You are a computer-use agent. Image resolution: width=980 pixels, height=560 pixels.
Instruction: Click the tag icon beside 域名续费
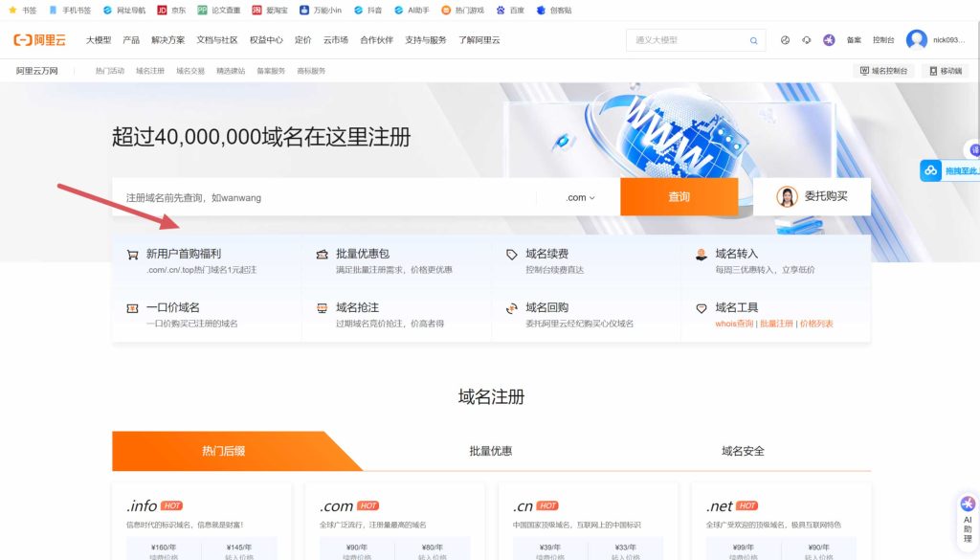pos(512,255)
